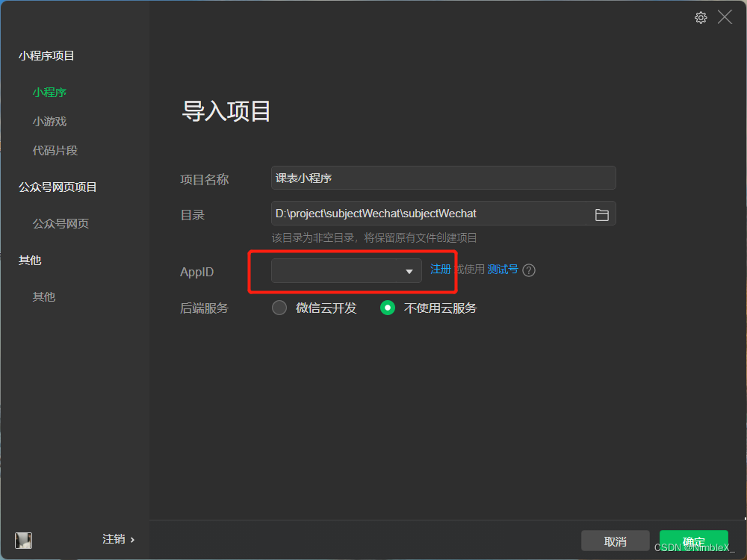Click the AppID help question mark icon
Viewport: 747px width, 560px height.
[x=529, y=270]
